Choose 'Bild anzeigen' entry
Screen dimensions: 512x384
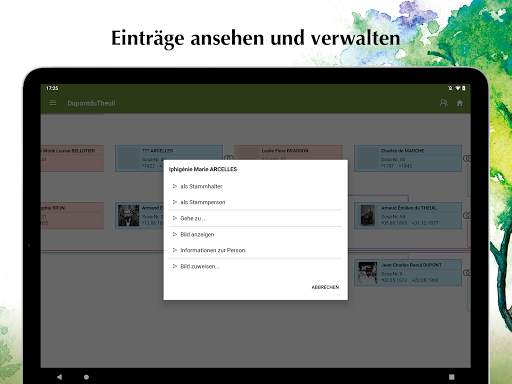click(255, 234)
